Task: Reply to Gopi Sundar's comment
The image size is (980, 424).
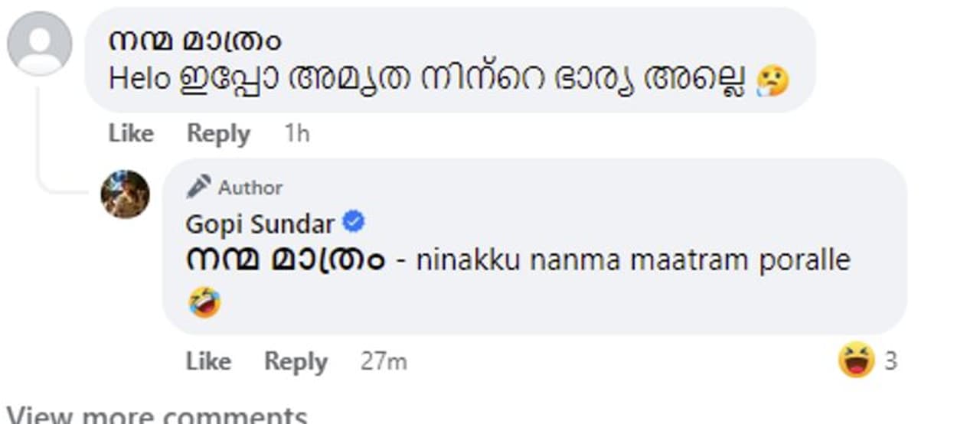Action: coord(296,361)
